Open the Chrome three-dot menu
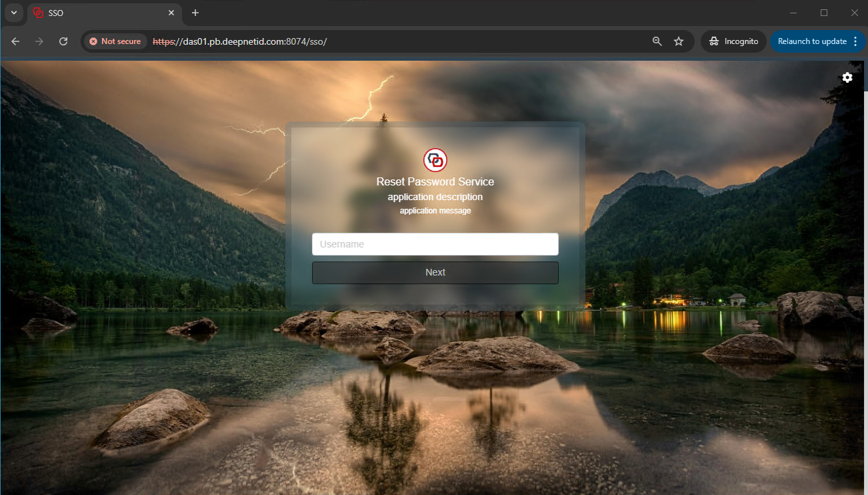The width and height of the screenshot is (868, 495). (x=855, y=41)
